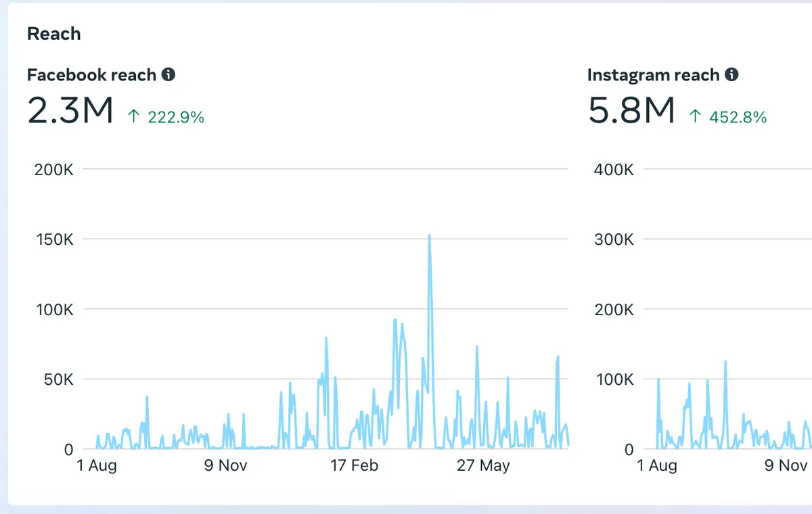Select the 1 Aug label under Facebook chart
Image resolution: width=812 pixels, height=514 pixels.
96,466
